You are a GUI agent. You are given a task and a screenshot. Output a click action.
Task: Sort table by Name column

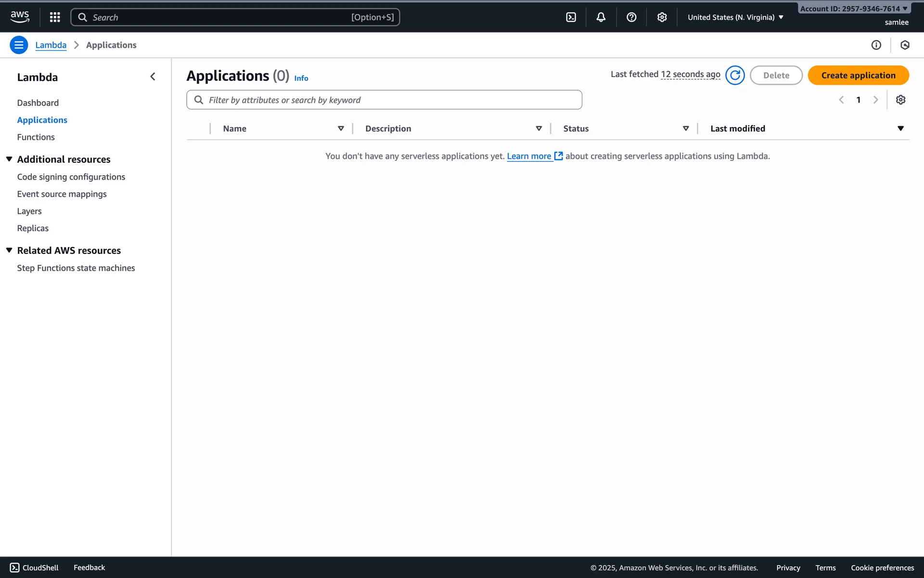coord(235,129)
